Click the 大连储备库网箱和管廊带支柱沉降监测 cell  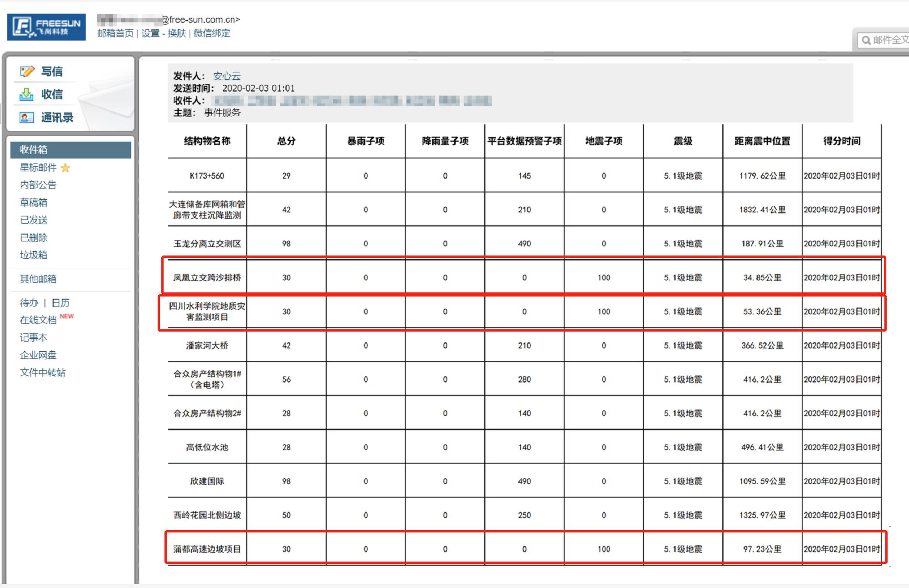207,210
